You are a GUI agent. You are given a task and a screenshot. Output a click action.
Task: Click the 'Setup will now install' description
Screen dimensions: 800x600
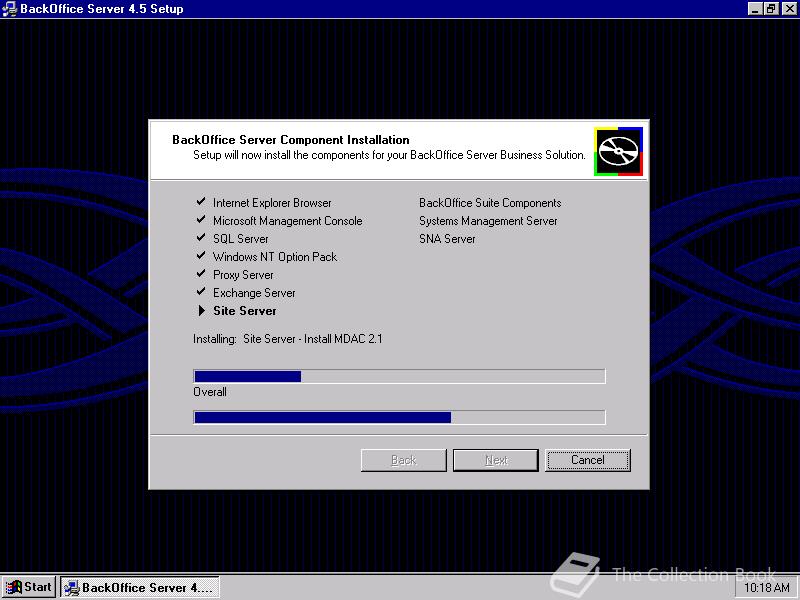coord(389,155)
